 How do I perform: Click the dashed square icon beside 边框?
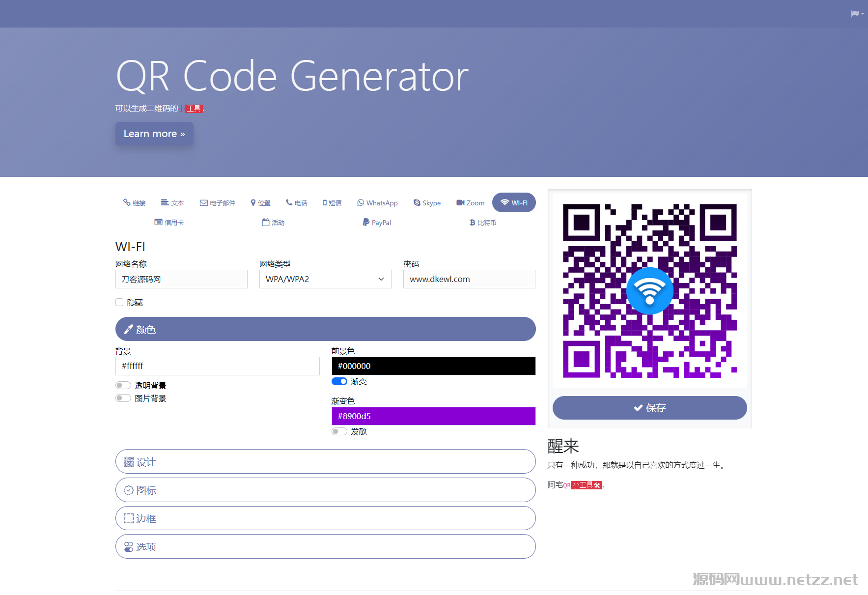point(129,518)
